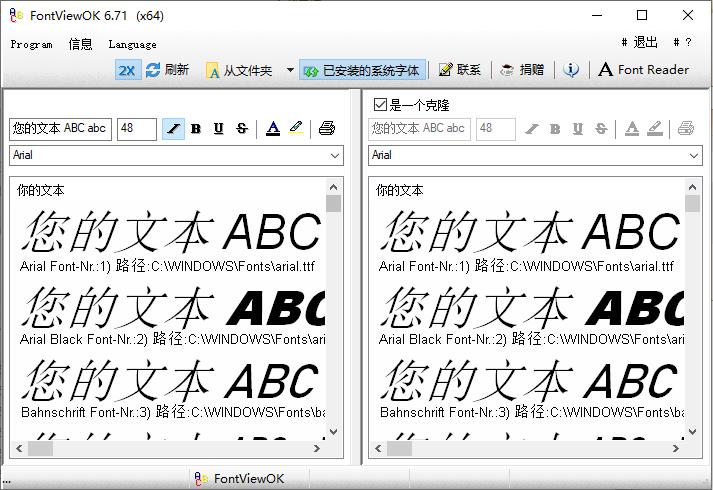The image size is (713, 490).
Task: Click the FontViewOK title bar app icon
Action: tap(16, 15)
